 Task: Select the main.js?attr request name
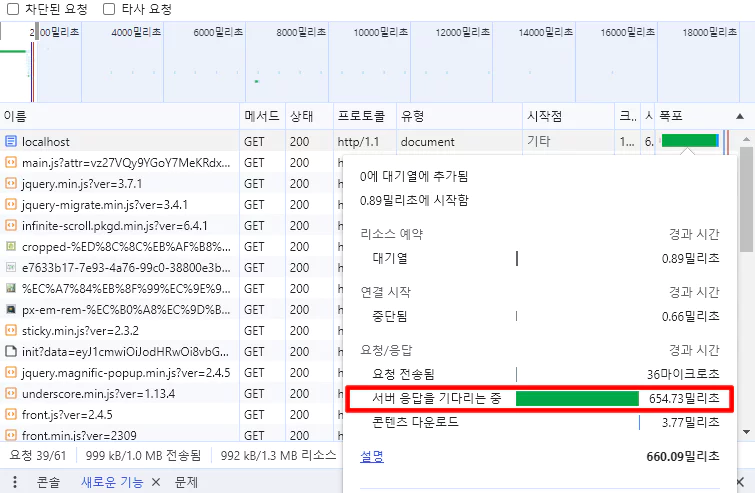click(126, 163)
